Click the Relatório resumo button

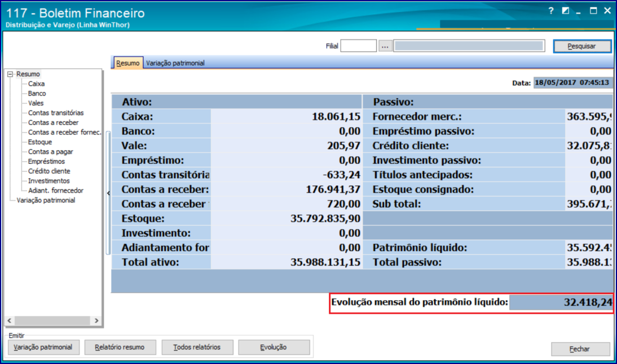pyautogui.click(x=120, y=347)
